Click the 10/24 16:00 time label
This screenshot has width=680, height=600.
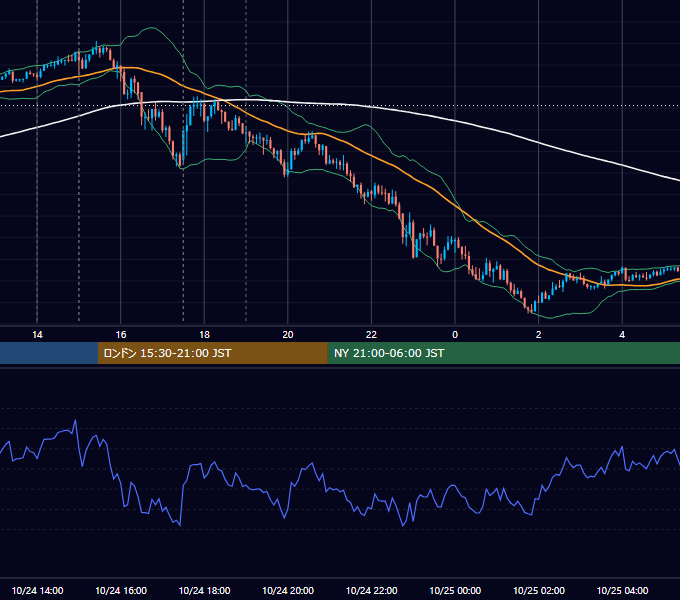[x=121, y=590]
